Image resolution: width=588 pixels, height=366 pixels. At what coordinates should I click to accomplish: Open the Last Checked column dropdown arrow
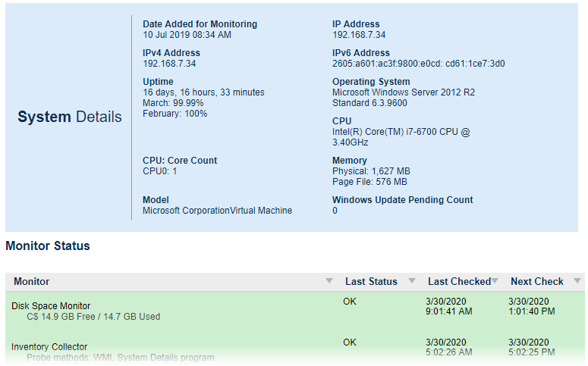pyautogui.click(x=495, y=281)
